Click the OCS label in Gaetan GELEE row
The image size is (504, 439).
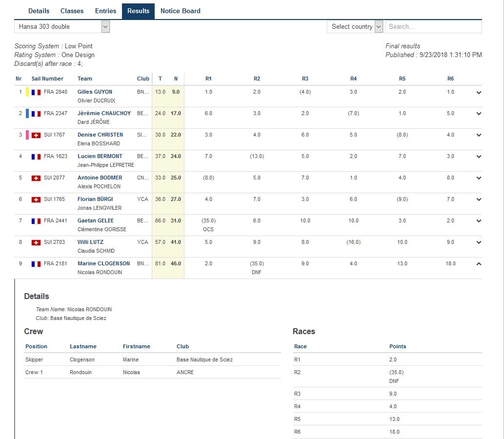pyautogui.click(x=208, y=229)
